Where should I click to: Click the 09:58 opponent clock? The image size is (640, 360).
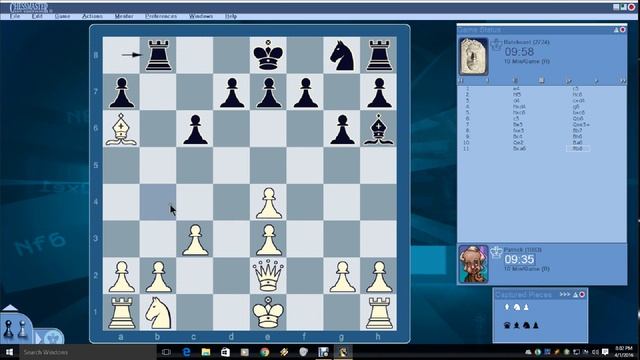tap(519, 52)
